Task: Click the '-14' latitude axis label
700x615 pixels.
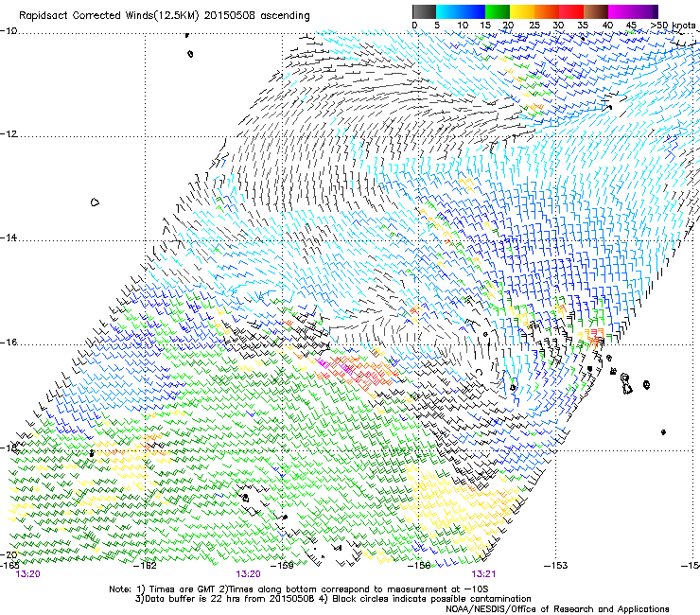Action: point(9,238)
